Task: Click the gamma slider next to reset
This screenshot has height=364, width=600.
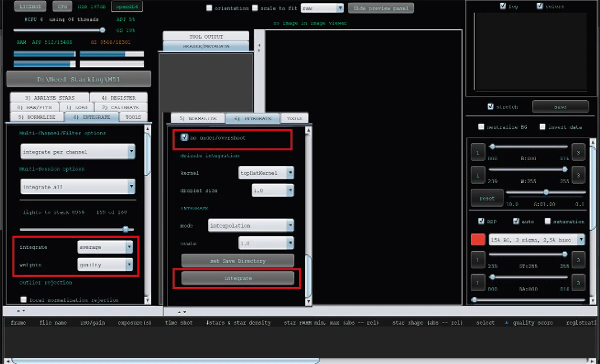Action: 546,192
